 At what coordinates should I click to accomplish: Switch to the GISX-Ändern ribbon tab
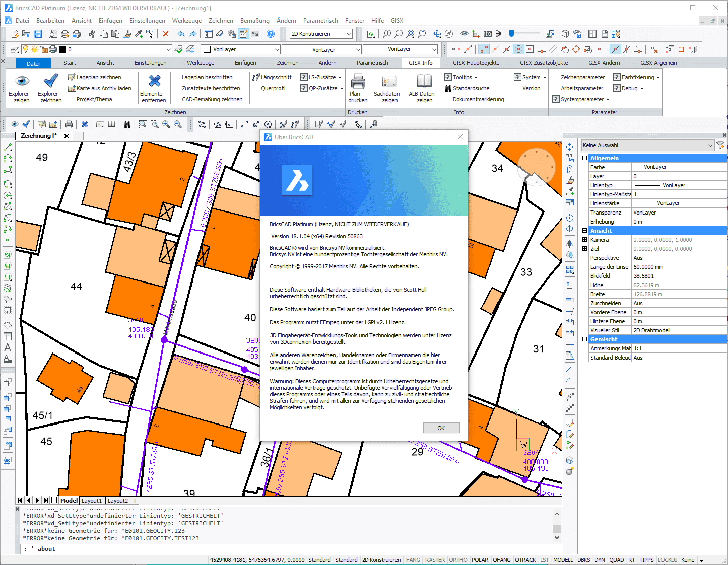click(604, 63)
